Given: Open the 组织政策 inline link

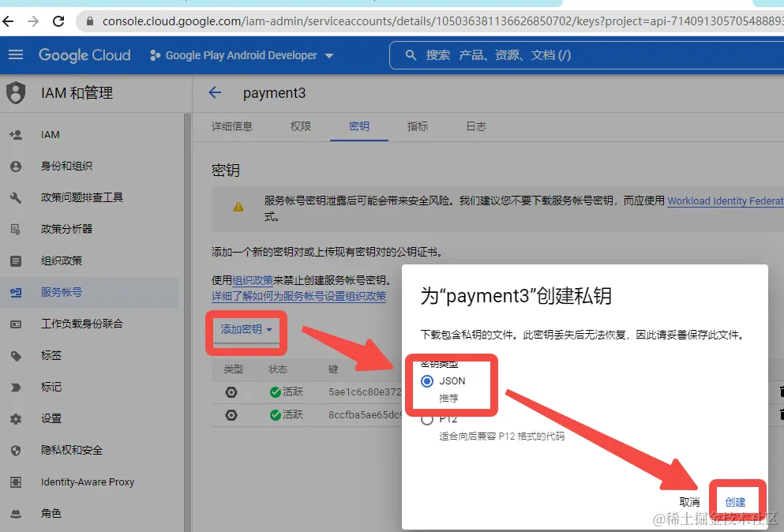Looking at the screenshot, I should pyautogui.click(x=253, y=280).
